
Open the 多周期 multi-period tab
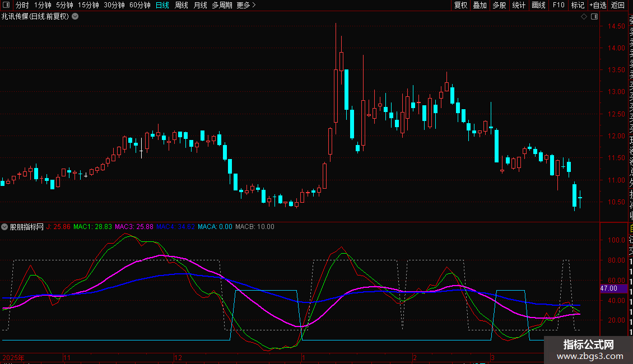point(222,5)
